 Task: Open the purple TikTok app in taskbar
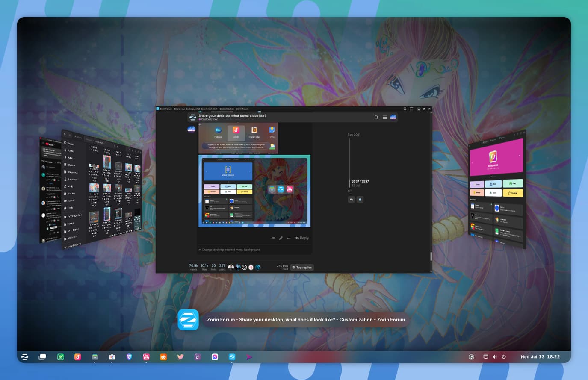[198, 357]
